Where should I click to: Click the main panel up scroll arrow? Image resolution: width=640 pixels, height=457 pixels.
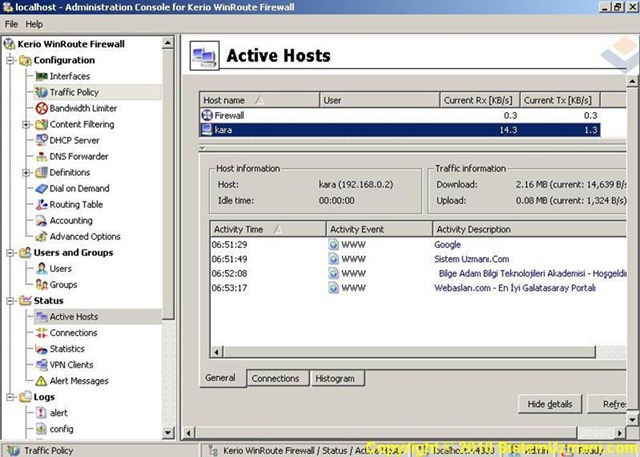pos(632,81)
